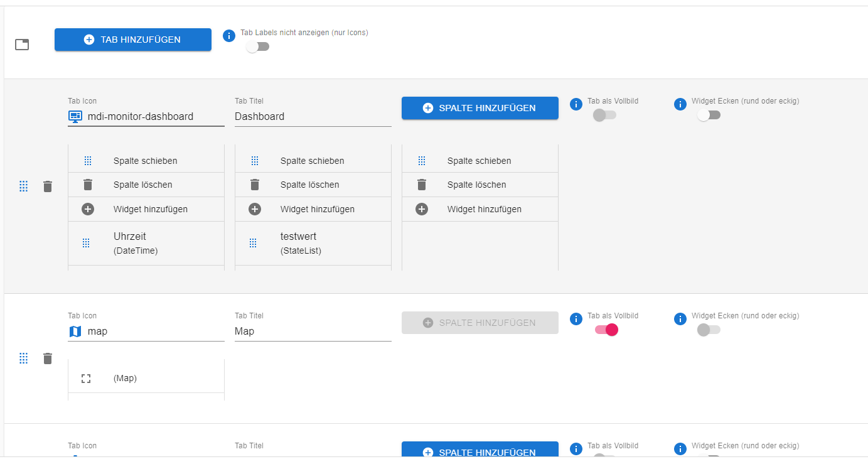The height and width of the screenshot is (464, 868).
Task: Edit the Tab Titel field Dashboard
Action: point(313,116)
